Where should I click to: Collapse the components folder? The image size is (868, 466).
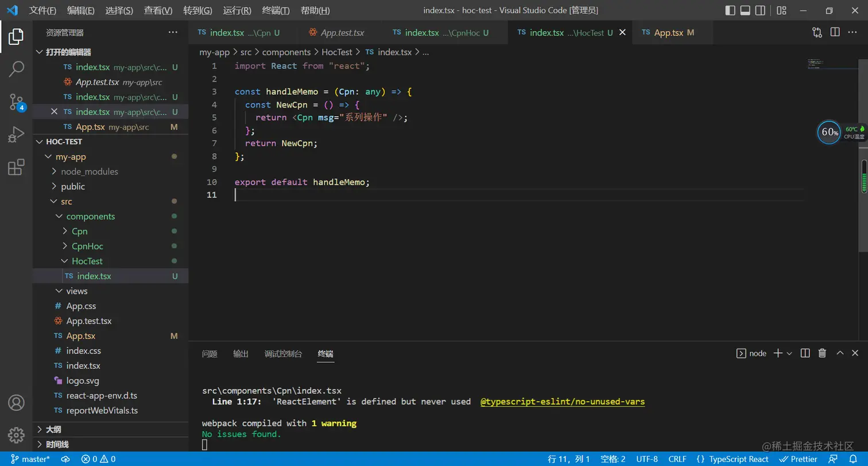point(110,216)
